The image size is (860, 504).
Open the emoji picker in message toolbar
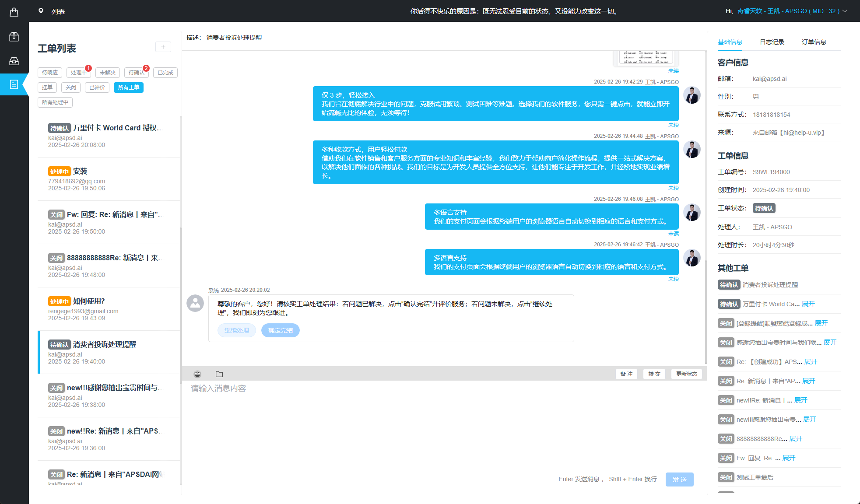(x=197, y=374)
